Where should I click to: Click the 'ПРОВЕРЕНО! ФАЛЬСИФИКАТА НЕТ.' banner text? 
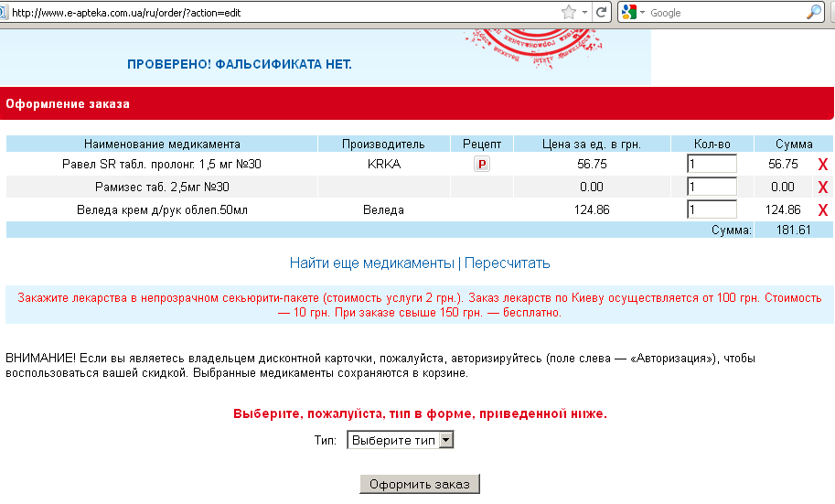pyautogui.click(x=239, y=64)
